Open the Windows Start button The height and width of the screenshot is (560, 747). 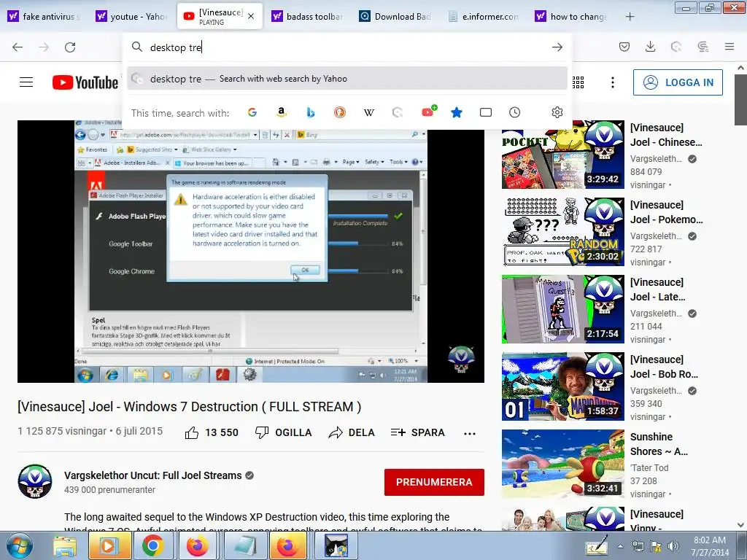tap(20, 546)
